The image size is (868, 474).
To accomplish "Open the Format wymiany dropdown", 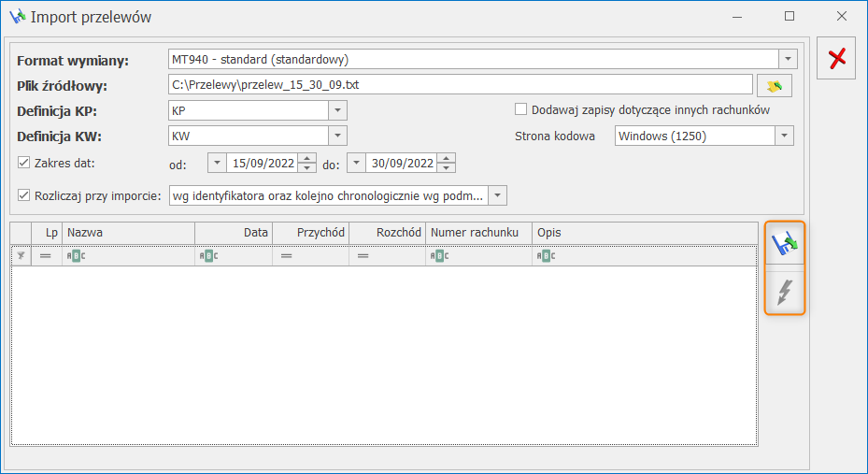I will pyautogui.click(x=788, y=59).
